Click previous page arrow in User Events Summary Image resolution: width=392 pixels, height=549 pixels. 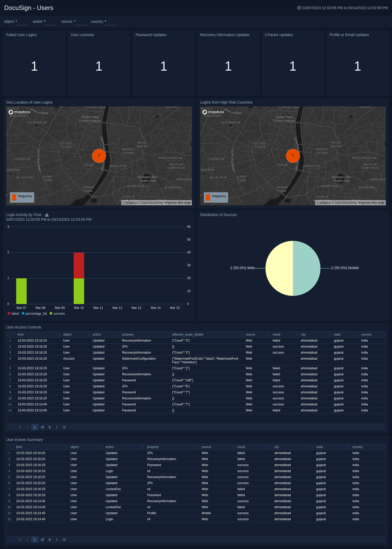(27, 540)
